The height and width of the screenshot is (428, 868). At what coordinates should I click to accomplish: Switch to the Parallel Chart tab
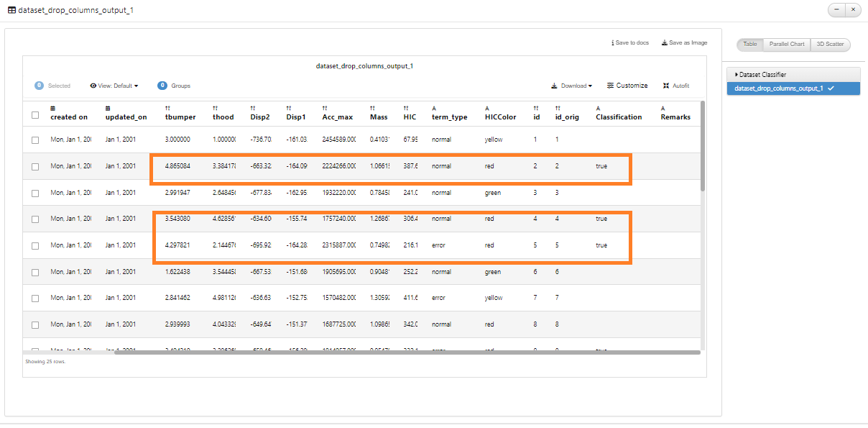(787, 45)
